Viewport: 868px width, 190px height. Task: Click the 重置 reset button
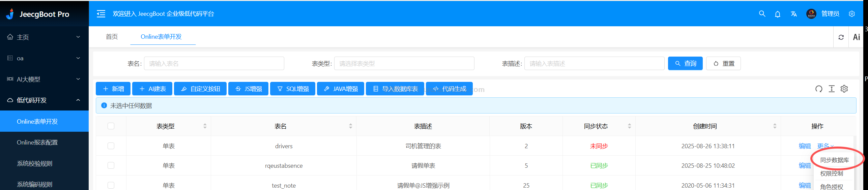[x=723, y=63]
